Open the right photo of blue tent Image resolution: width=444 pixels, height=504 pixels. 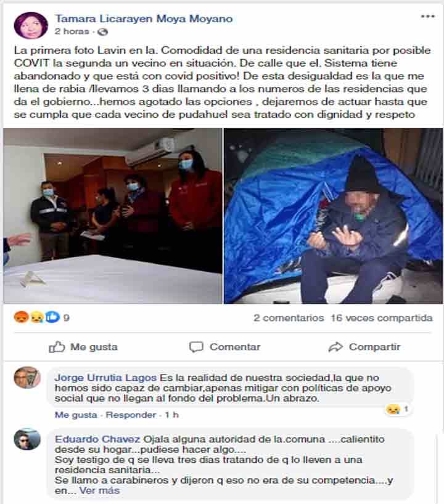click(334, 216)
